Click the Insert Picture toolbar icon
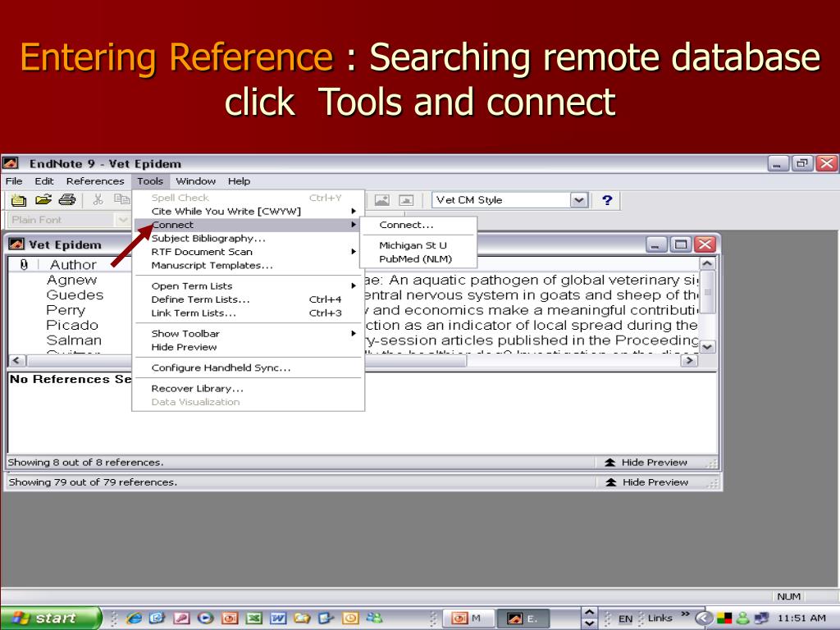This screenshot has height=630, width=840. point(381,200)
